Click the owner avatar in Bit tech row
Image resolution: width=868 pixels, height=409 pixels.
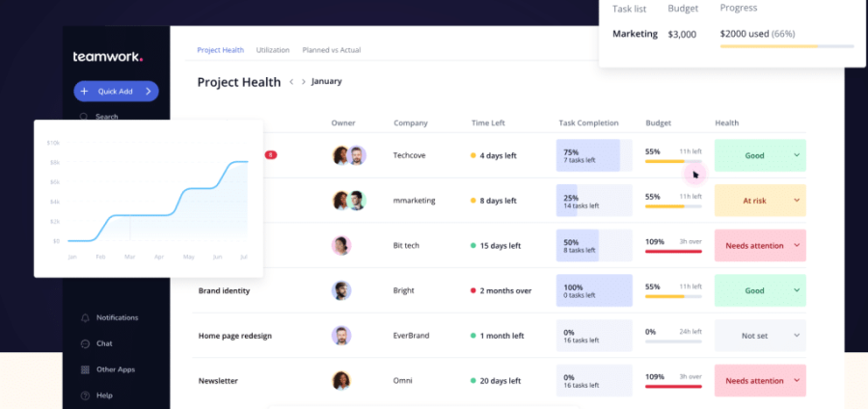[x=341, y=246]
